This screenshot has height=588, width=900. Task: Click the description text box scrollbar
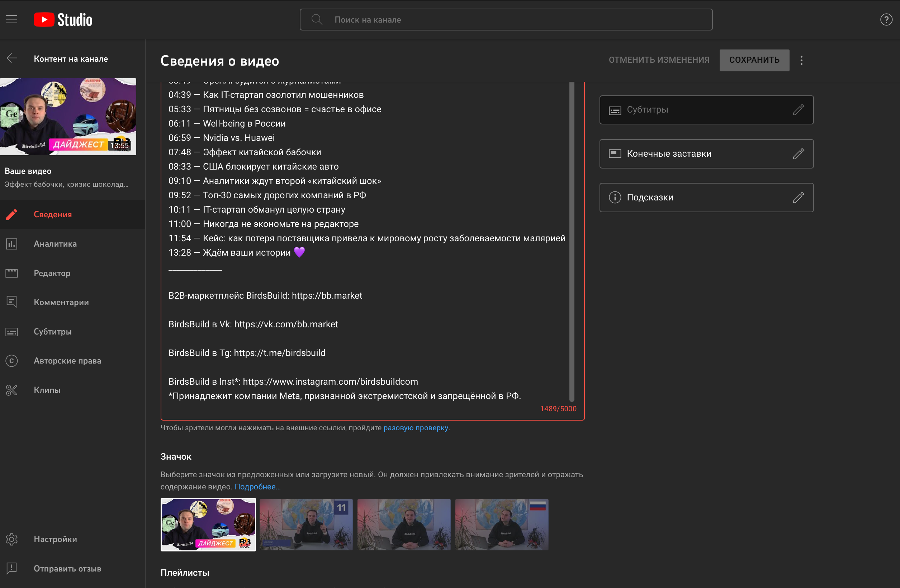[x=572, y=241]
